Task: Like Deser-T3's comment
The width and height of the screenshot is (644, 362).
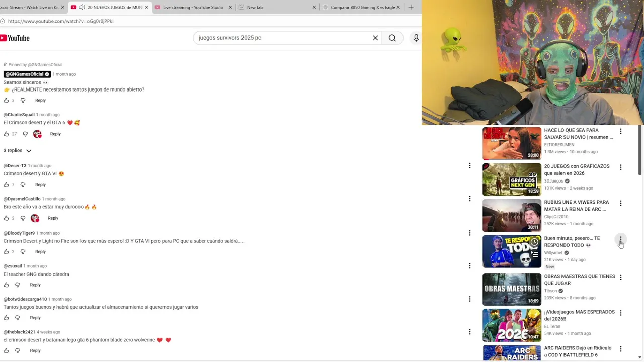Action: pyautogui.click(x=7, y=185)
